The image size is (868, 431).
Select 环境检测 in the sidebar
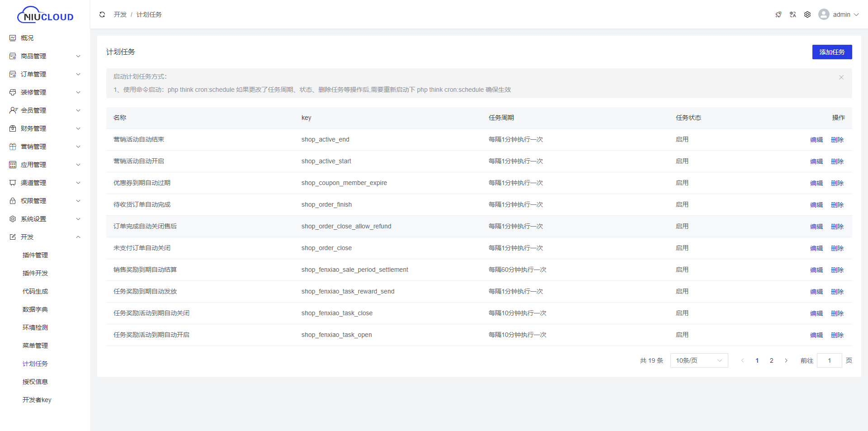(x=35, y=327)
